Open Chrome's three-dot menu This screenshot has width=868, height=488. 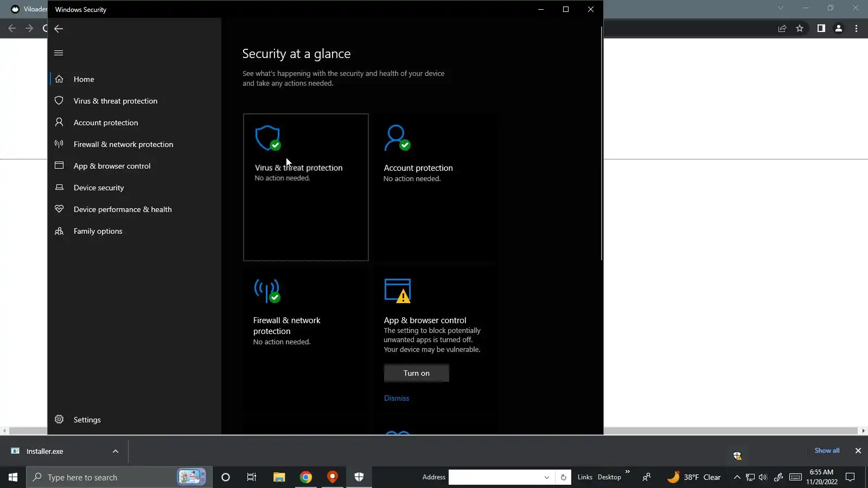[x=857, y=28]
